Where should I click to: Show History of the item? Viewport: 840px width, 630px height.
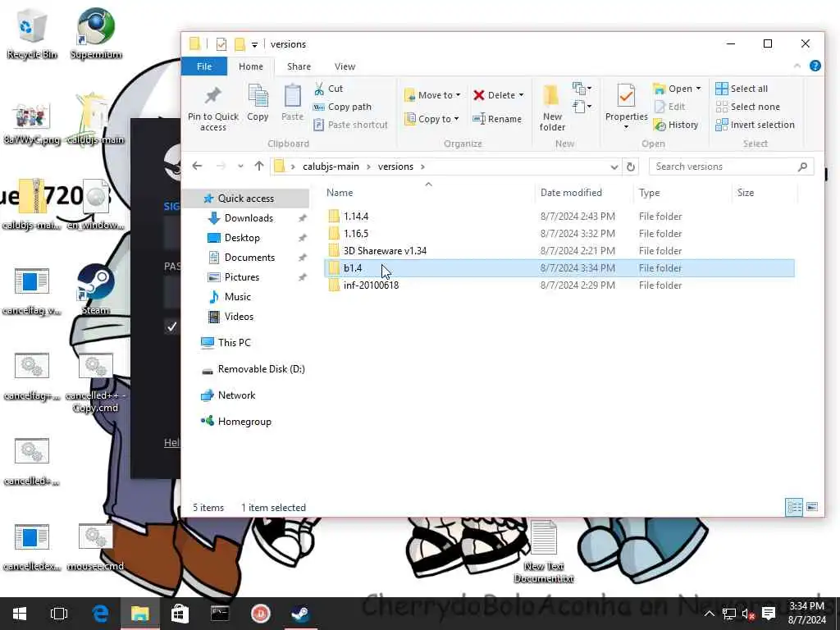pyautogui.click(x=676, y=125)
